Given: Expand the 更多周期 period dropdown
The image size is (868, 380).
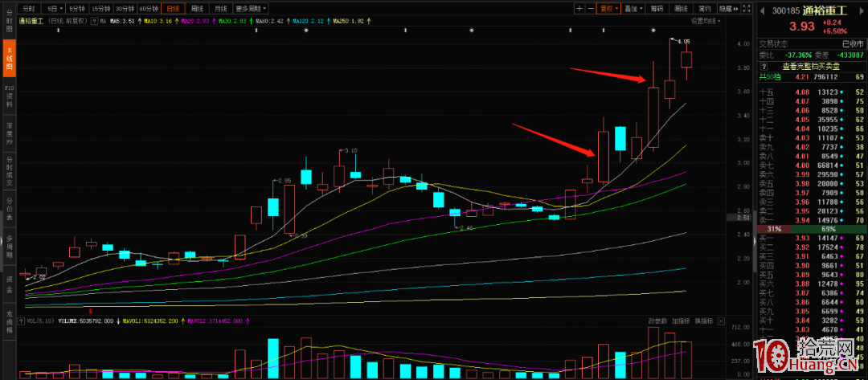Looking at the screenshot, I should point(252,8).
